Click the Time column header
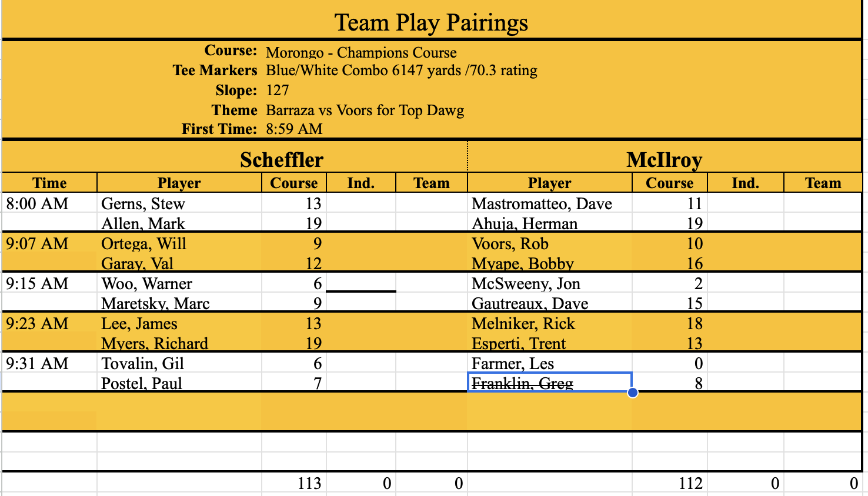Viewport: 868px width, 496px height. [x=49, y=183]
